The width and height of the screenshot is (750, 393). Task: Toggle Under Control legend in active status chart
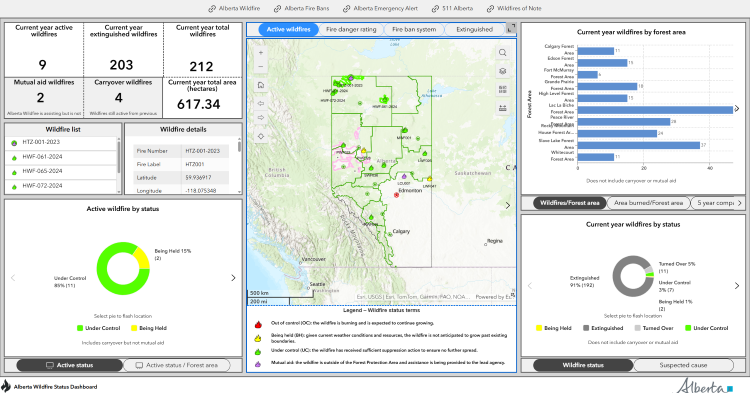(x=99, y=328)
